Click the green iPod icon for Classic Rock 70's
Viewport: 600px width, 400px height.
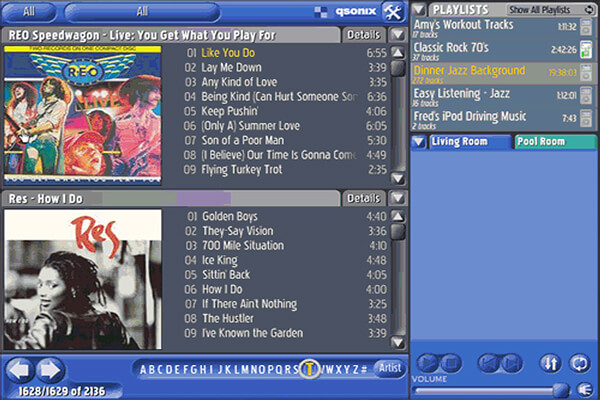586,50
